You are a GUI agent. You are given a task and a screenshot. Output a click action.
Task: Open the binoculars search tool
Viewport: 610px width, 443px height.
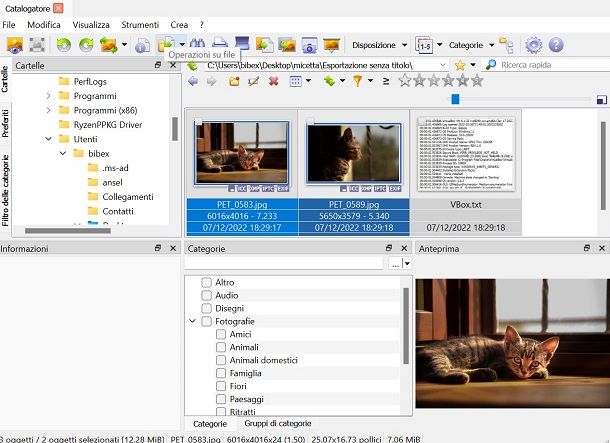[197, 44]
